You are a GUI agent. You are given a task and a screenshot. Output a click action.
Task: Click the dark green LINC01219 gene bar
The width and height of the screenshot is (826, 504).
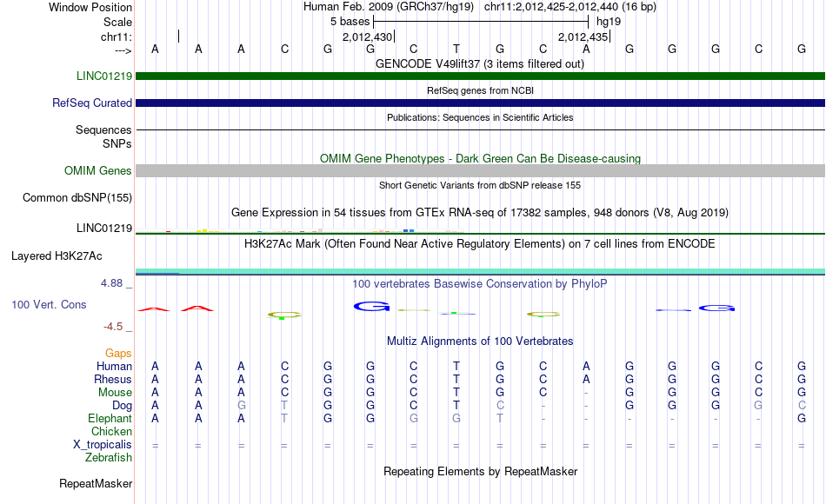(480, 76)
